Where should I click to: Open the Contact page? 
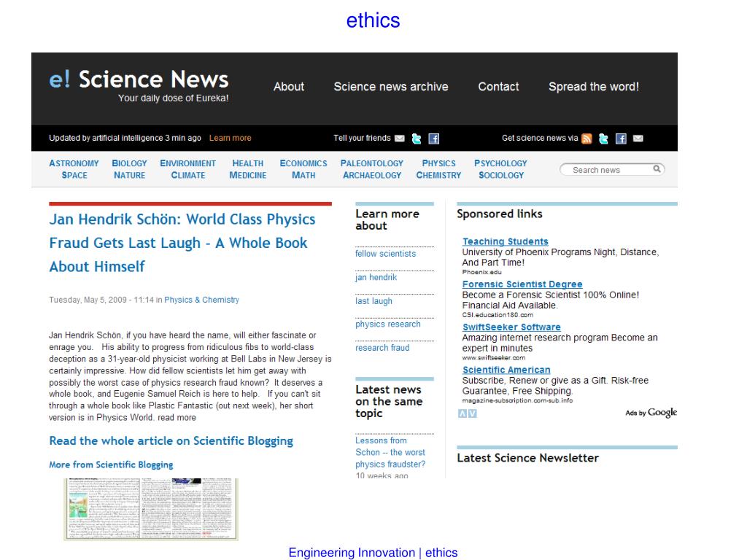tap(498, 87)
